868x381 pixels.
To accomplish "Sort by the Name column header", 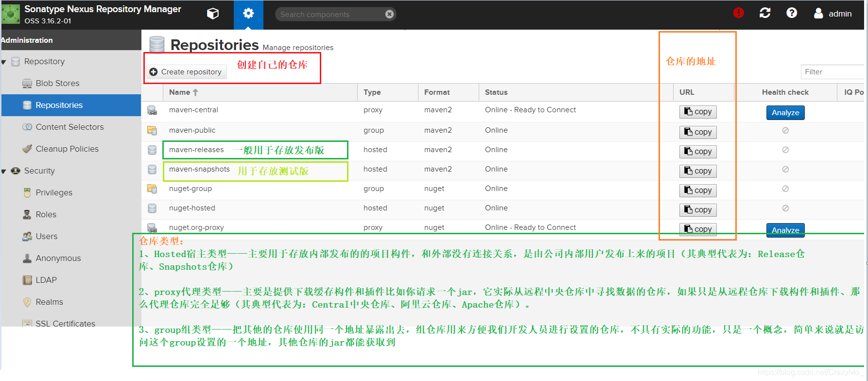I will (x=260, y=92).
